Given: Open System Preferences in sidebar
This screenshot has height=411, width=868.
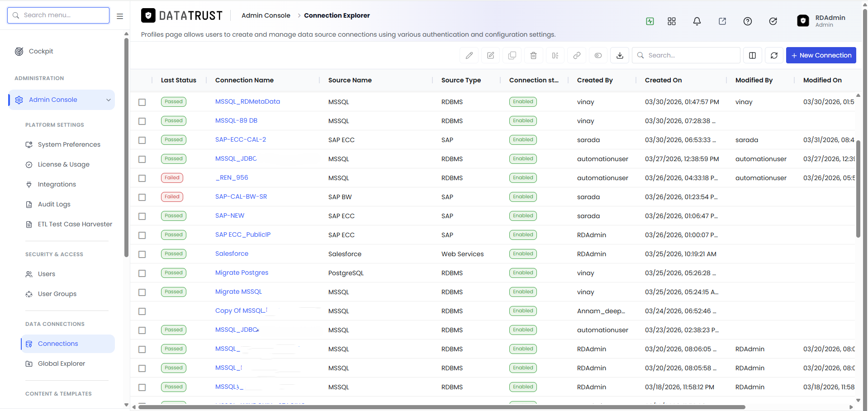Looking at the screenshot, I should (69, 144).
